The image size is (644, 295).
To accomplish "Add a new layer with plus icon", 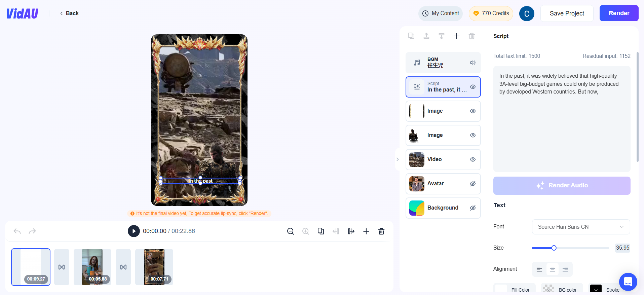I will coord(457,36).
